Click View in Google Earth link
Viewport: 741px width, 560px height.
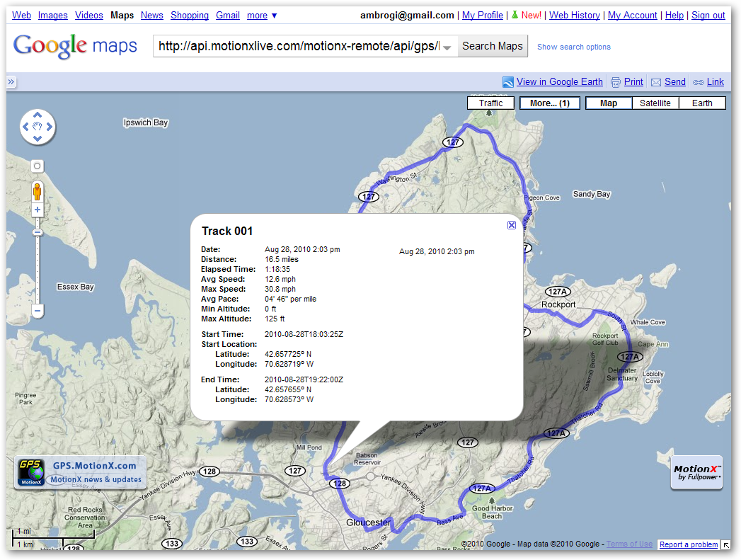pyautogui.click(x=560, y=81)
